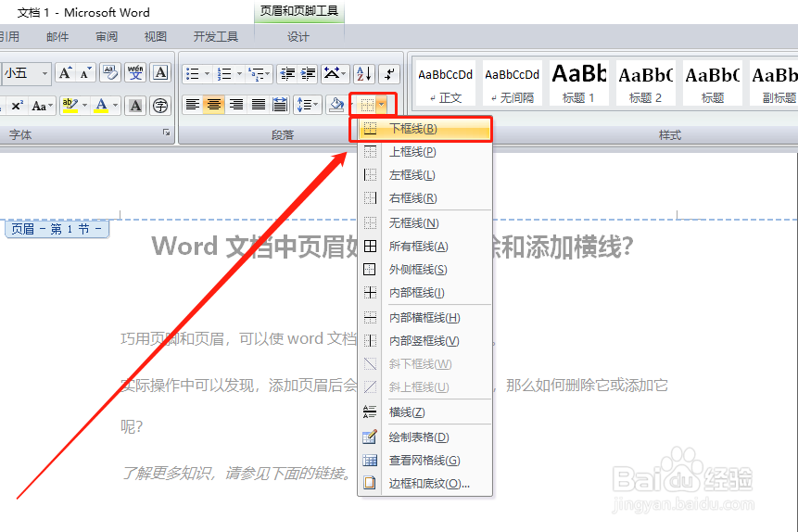Choose 左框线(L) menu item
The image size is (798, 532).
(424, 175)
